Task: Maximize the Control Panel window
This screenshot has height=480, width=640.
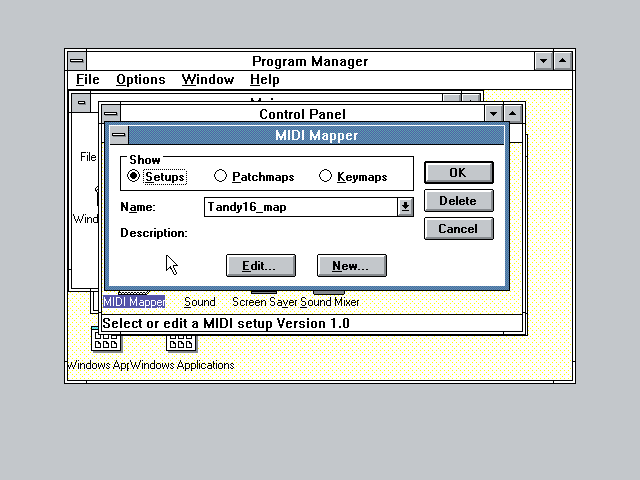Action: (x=513, y=113)
